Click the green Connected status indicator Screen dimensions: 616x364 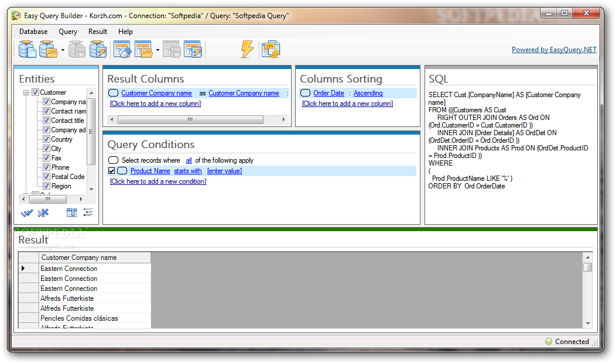(x=549, y=342)
